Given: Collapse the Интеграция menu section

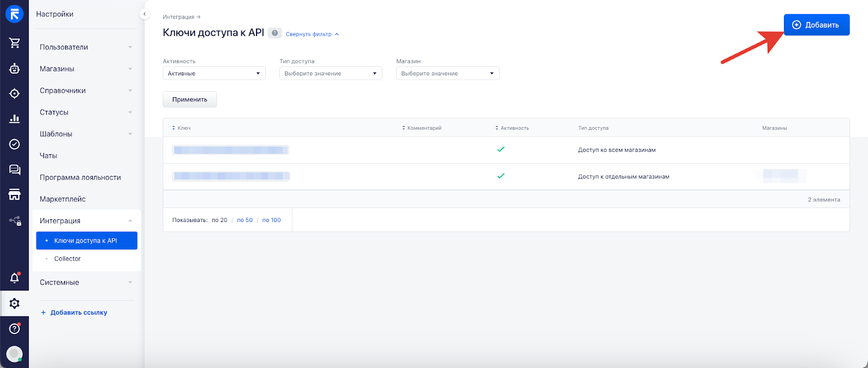Looking at the screenshot, I should coord(86,221).
